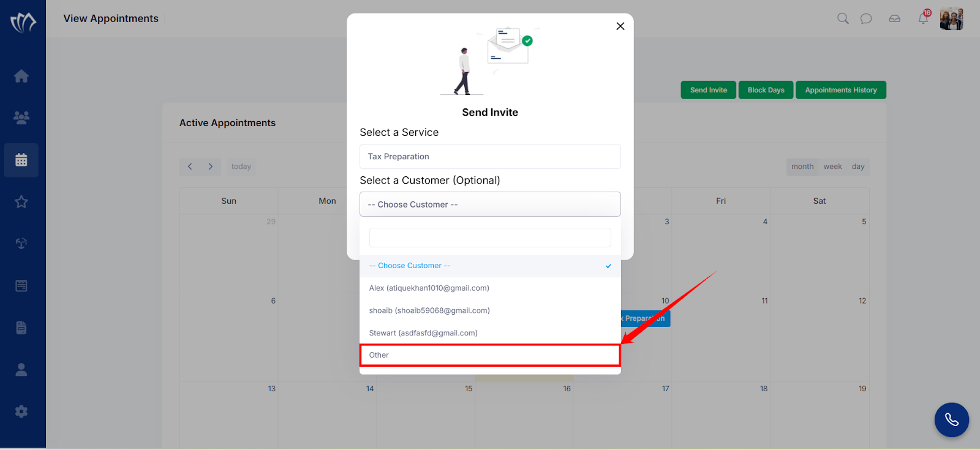
Task: Open the Tax Preparation service dropdown
Action: coord(490,157)
